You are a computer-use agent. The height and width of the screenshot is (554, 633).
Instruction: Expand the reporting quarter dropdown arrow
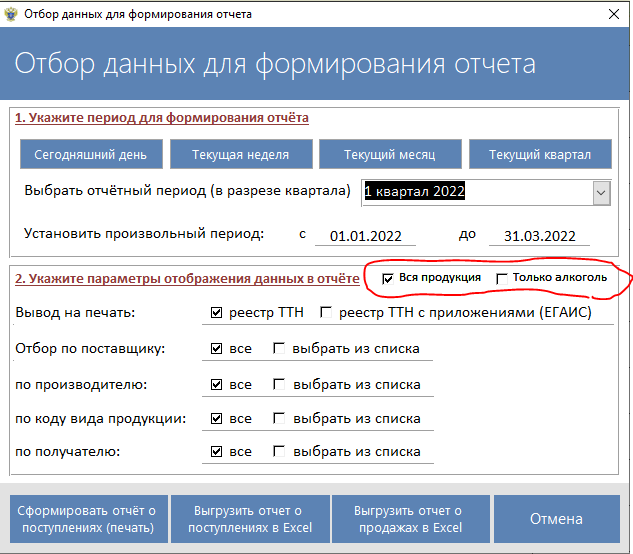(x=601, y=192)
